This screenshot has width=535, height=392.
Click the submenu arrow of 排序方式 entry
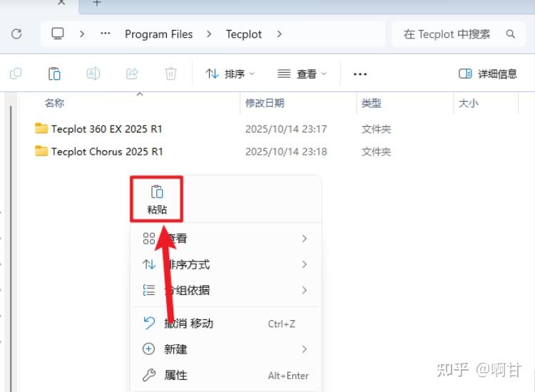coord(305,264)
